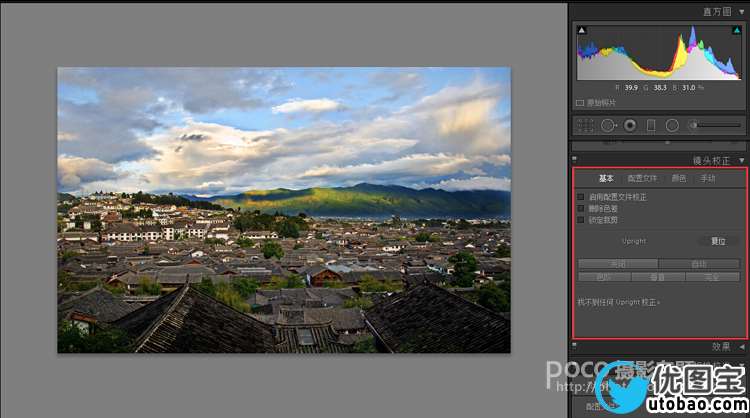Select the Crop Overlay grid tool
This screenshot has height=418, width=750.
pyautogui.click(x=584, y=125)
